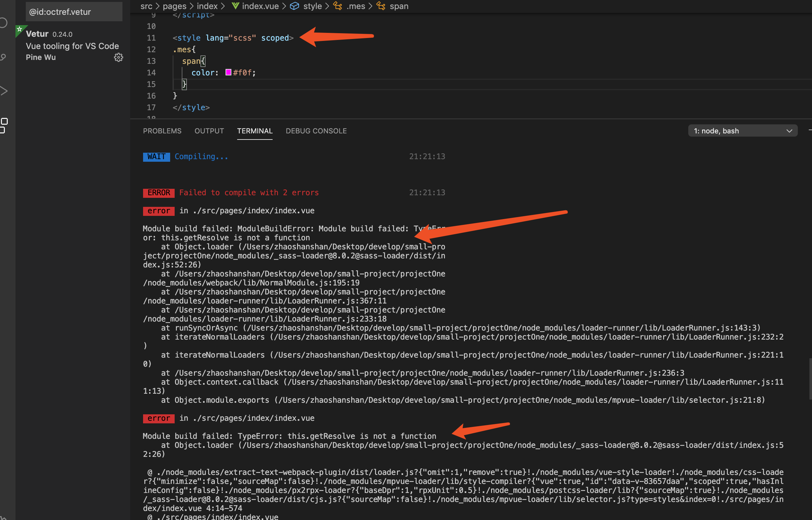Open Run and Debug view icon

click(x=3, y=91)
